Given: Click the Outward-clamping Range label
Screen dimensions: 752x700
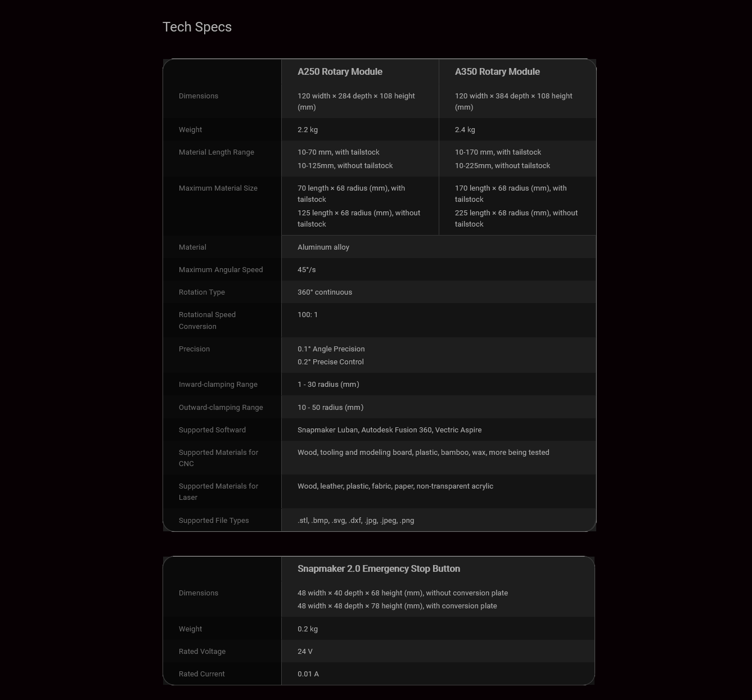Looking at the screenshot, I should click(x=221, y=408).
